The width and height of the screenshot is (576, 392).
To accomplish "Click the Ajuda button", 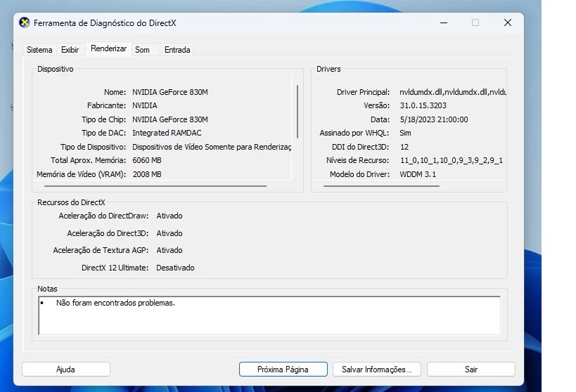I will (65, 370).
